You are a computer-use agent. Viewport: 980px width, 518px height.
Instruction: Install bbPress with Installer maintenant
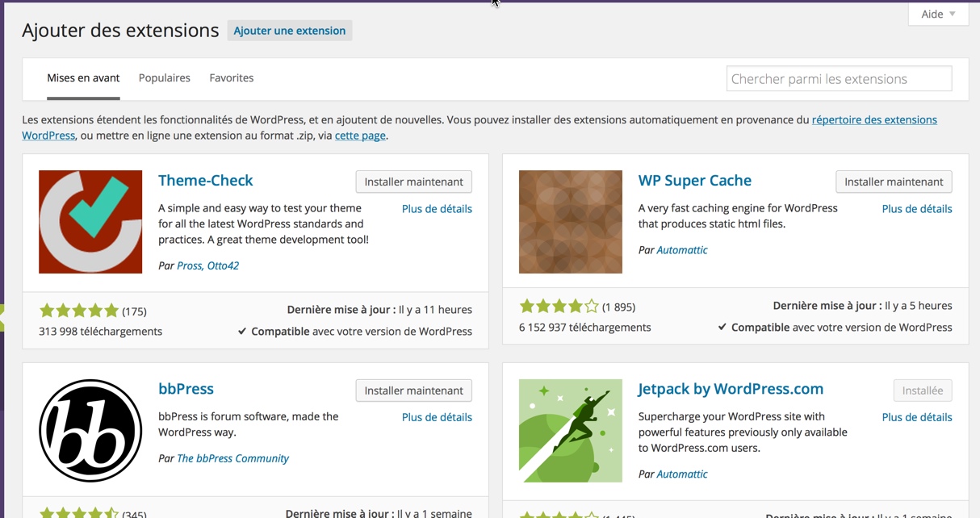(x=414, y=391)
